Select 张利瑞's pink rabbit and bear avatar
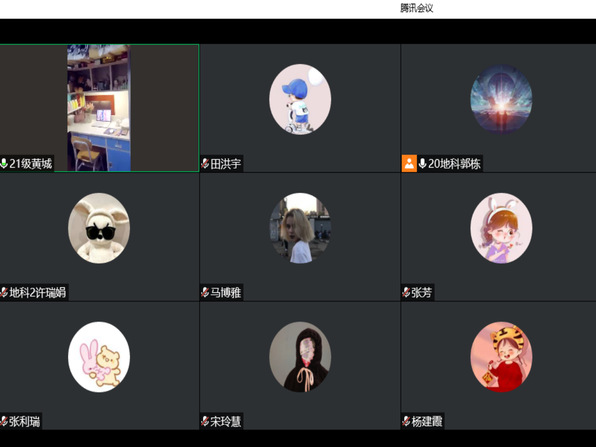Image resolution: width=596 pixels, height=447 pixels. [99, 357]
